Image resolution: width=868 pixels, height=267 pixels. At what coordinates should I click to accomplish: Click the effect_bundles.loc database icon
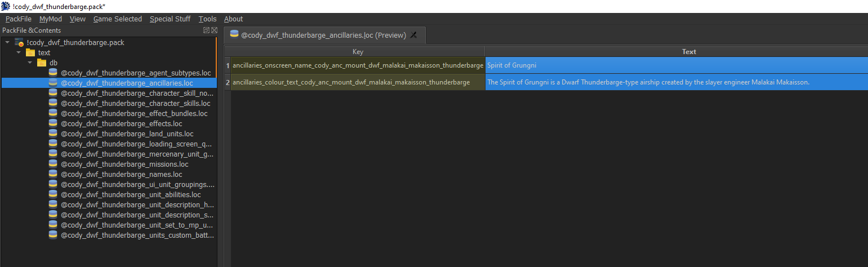[53, 113]
